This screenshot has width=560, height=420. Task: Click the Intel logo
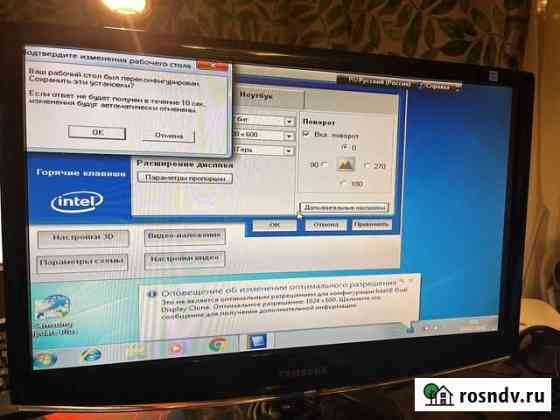pyautogui.click(x=77, y=202)
